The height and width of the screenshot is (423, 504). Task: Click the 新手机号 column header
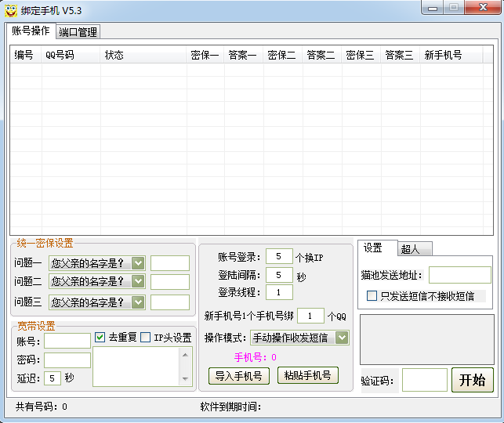pos(451,55)
